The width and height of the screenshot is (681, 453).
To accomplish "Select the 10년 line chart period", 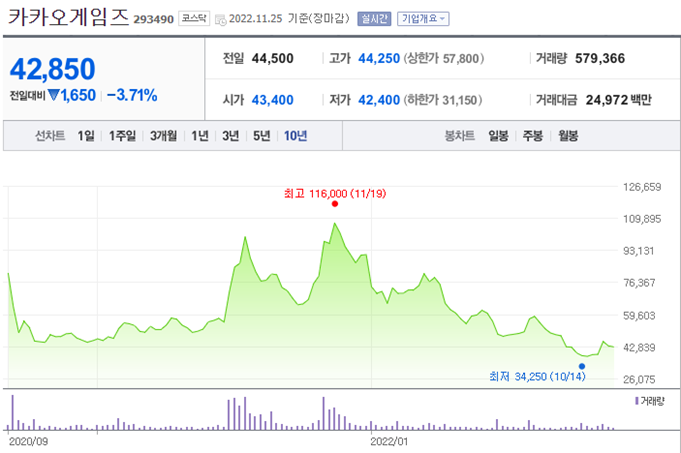I will pyautogui.click(x=295, y=136).
